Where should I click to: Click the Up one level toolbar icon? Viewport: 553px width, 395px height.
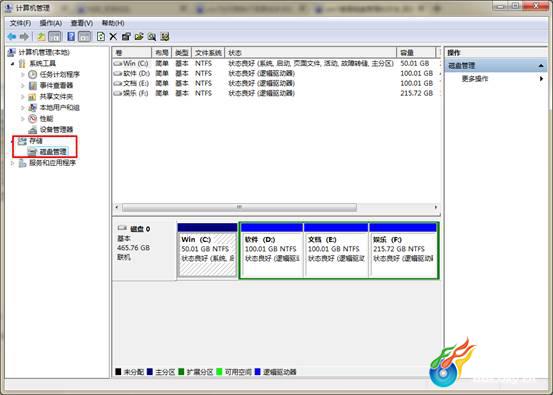(x=41, y=36)
